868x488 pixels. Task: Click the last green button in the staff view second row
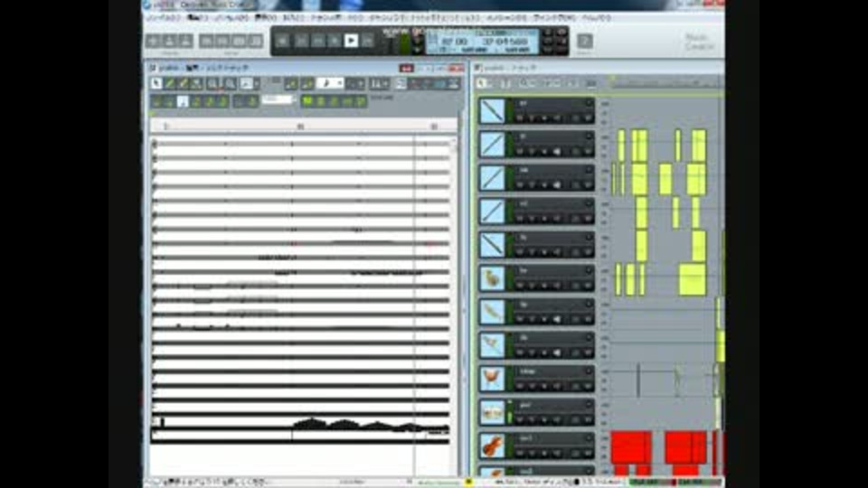coord(361,101)
